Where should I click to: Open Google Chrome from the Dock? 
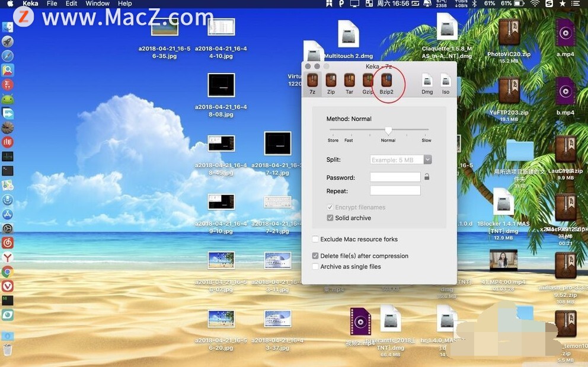point(8,272)
